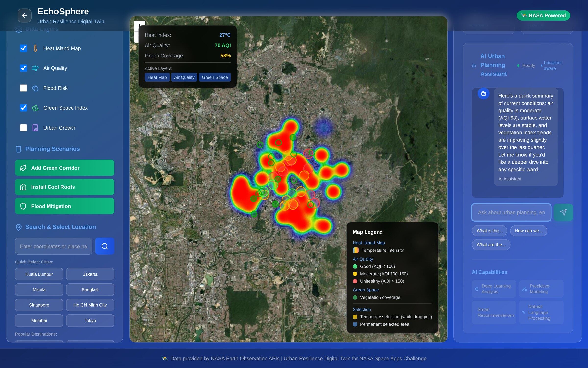Screen dimensions: 588x368
Task: Click the Flood Risk droplet icon
Action: [35, 88]
